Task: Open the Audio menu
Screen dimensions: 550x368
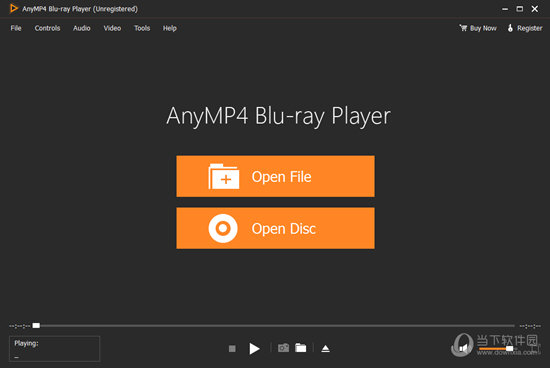Action: pyautogui.click(x=82, y=28)
